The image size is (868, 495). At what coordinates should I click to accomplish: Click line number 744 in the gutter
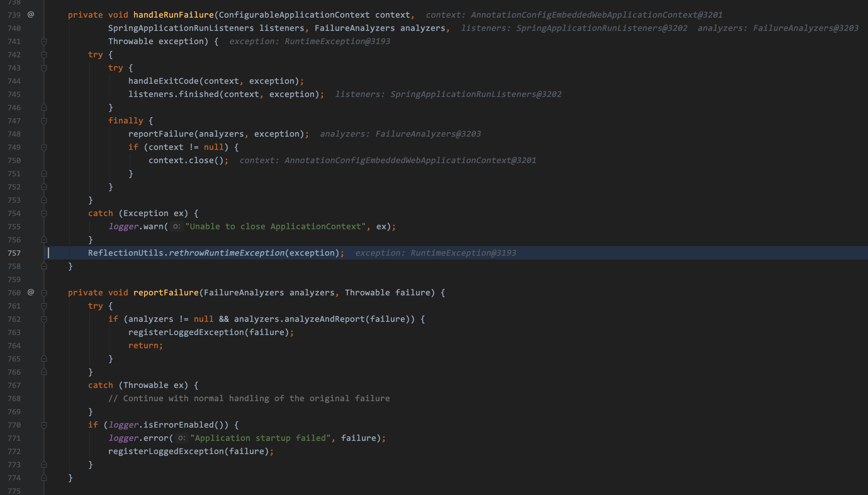14,81
